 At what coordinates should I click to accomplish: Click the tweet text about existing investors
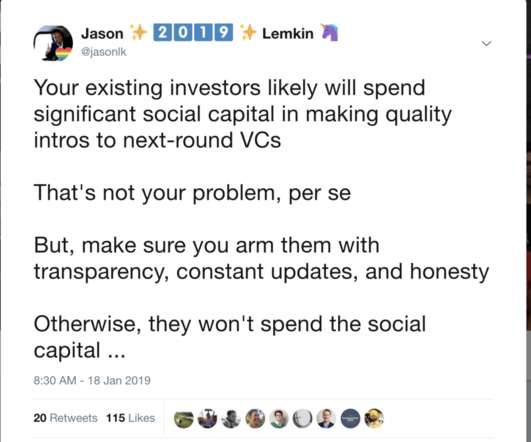coord(261,218)
